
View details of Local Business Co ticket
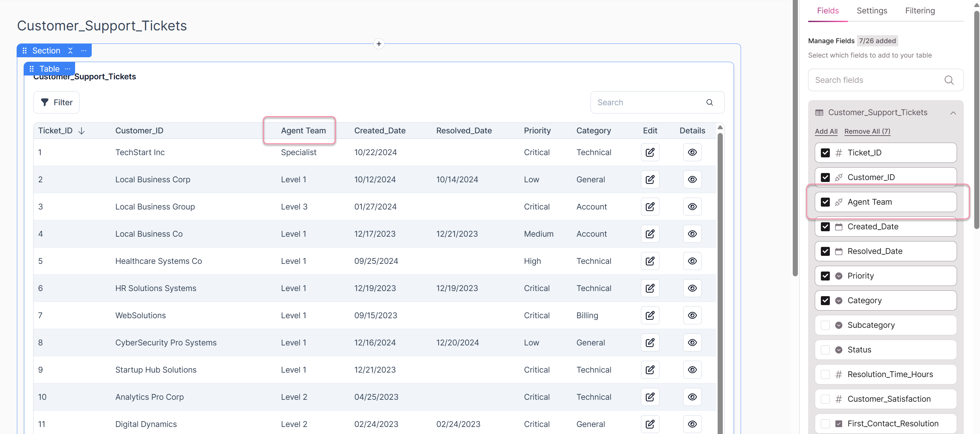(692, 234)
